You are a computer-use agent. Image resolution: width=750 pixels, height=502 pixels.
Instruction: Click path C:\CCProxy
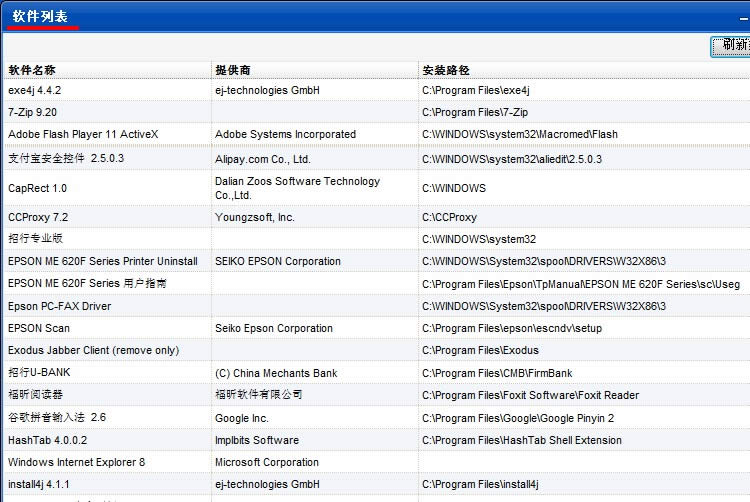450,218
